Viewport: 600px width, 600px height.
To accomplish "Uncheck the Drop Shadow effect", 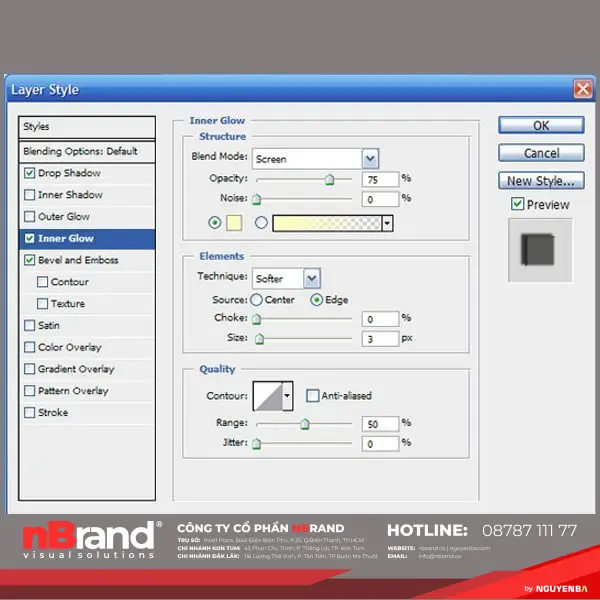I will point(29,173).
